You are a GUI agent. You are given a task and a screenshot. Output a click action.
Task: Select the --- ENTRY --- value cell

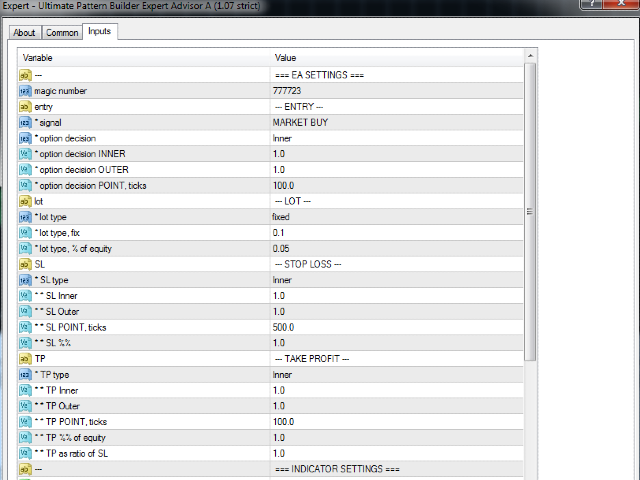click(x=396, y=107)
